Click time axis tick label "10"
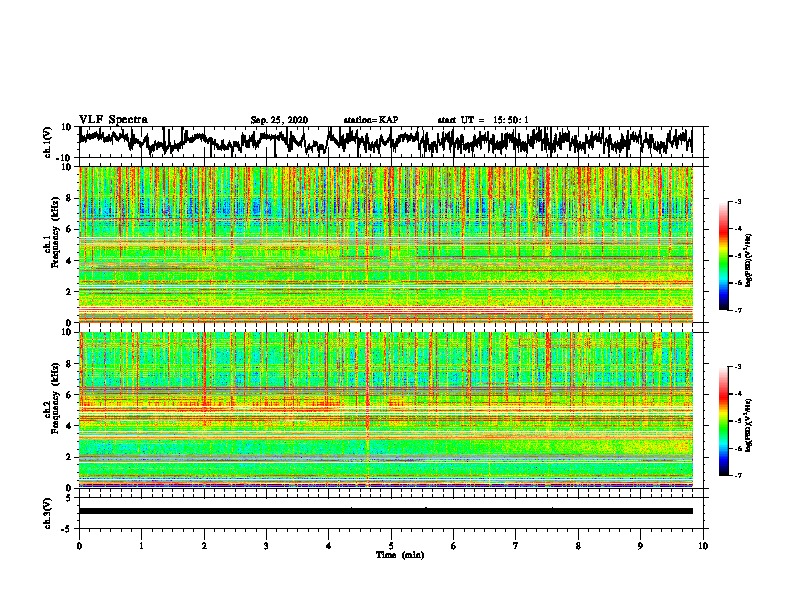Viewport: 792px width, 612px height. point(703,546)
